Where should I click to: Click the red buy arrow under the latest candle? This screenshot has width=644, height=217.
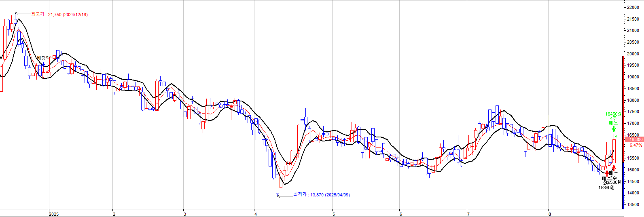[614, 168]
